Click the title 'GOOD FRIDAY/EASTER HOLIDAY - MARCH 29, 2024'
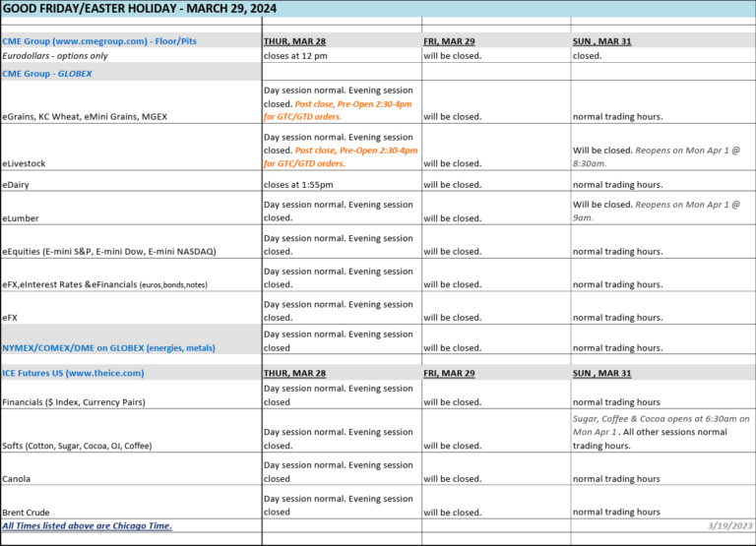The width and height of the screenshot is (756, 546). (x=140, y=9)
